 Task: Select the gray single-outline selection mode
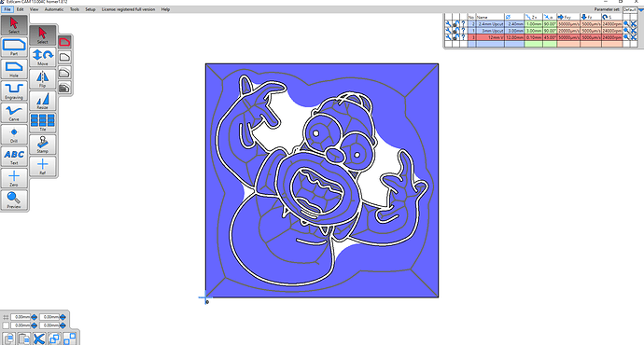point(64,57)
